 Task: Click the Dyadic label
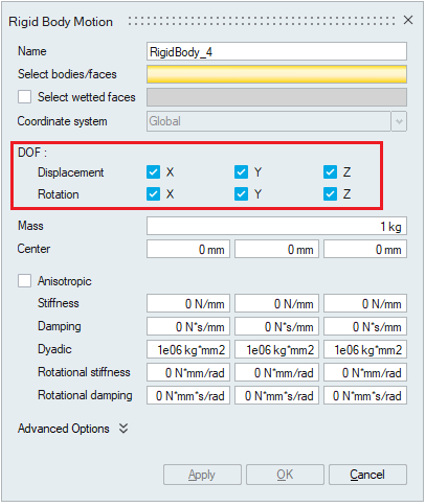pos(55,349)
